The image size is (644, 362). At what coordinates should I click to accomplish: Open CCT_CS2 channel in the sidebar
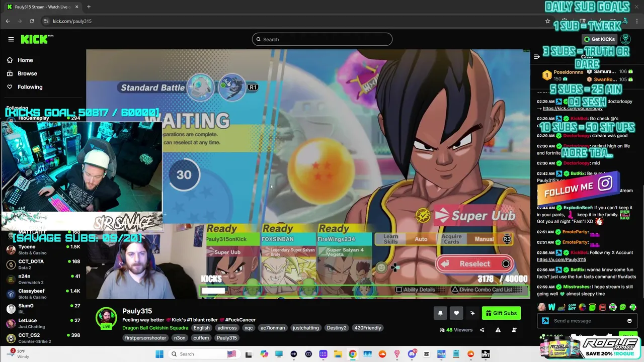click(43, 338)
